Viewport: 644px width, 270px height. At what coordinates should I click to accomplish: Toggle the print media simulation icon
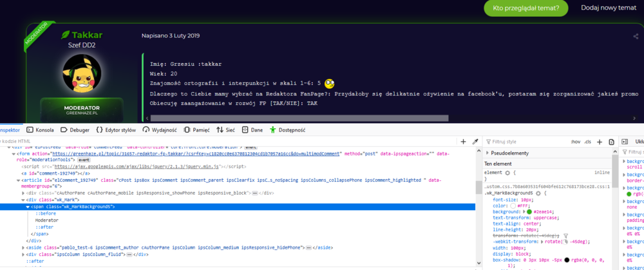tap(611, 141)
